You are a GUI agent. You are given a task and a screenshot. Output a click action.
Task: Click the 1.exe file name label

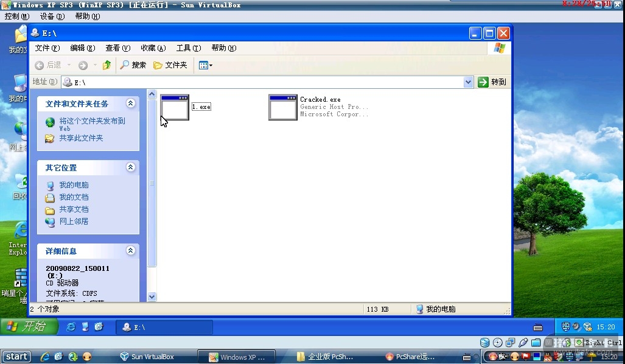[x=201, y=107]
